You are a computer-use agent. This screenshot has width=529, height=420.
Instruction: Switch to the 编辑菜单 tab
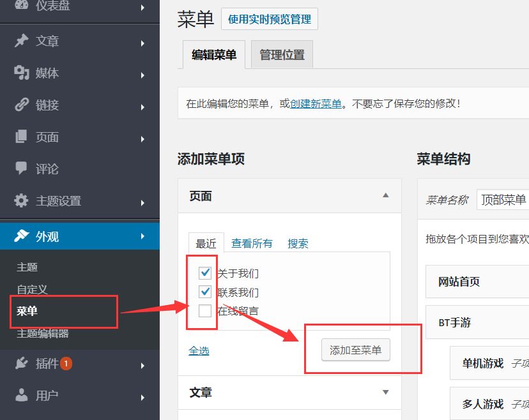[x=214, y=55]
